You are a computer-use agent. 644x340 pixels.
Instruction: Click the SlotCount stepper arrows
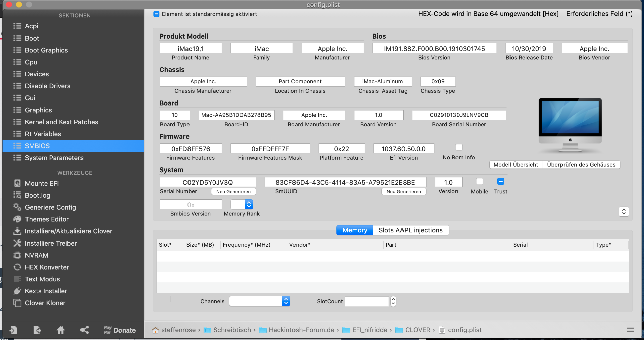coord(393,301)
